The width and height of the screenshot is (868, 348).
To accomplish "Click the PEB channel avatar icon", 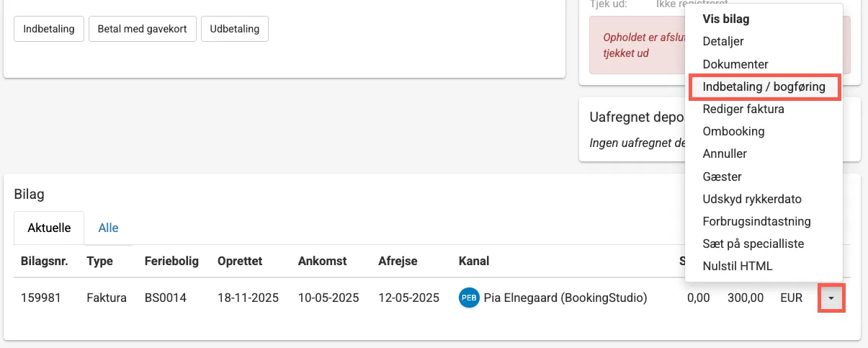I will (x=468, y=298).
